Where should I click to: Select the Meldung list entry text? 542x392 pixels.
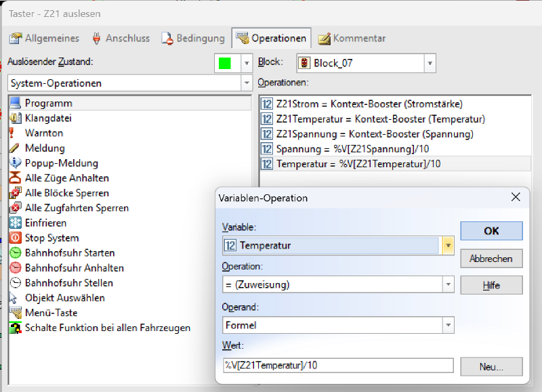[45, 148]
